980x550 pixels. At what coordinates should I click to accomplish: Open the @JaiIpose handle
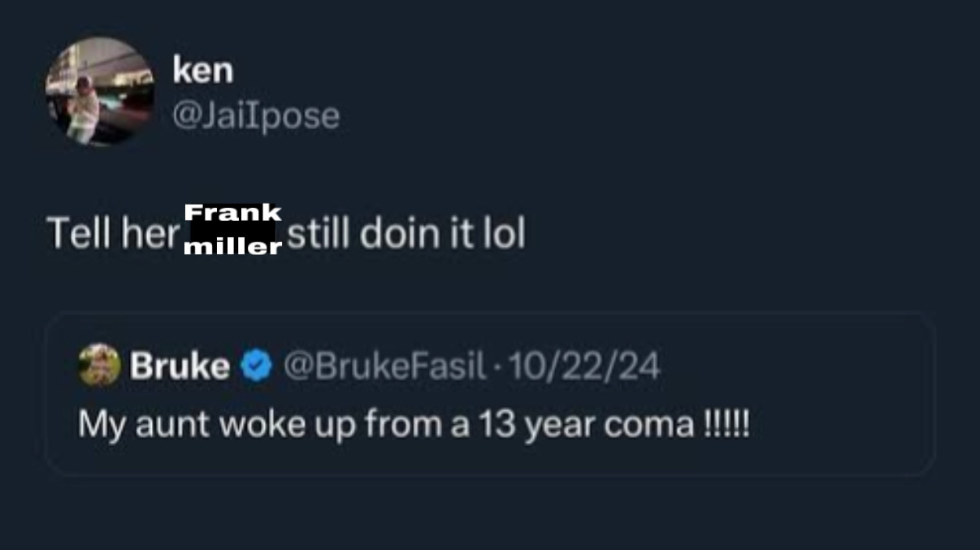click(x=256, y=115)
